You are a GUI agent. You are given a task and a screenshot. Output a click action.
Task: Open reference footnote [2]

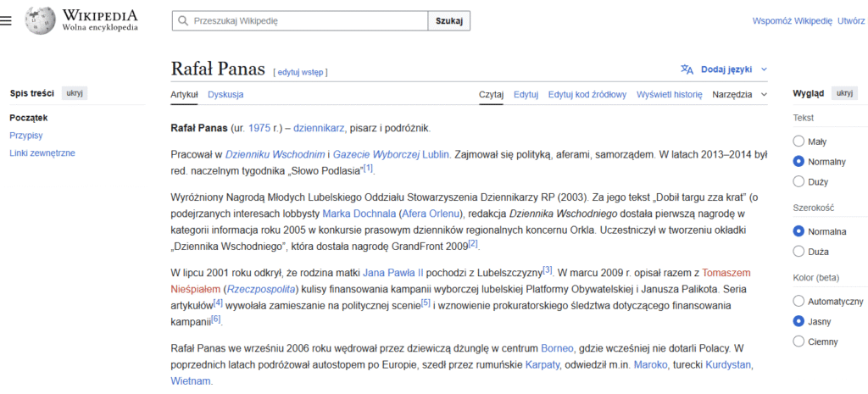tap(473, 244)
